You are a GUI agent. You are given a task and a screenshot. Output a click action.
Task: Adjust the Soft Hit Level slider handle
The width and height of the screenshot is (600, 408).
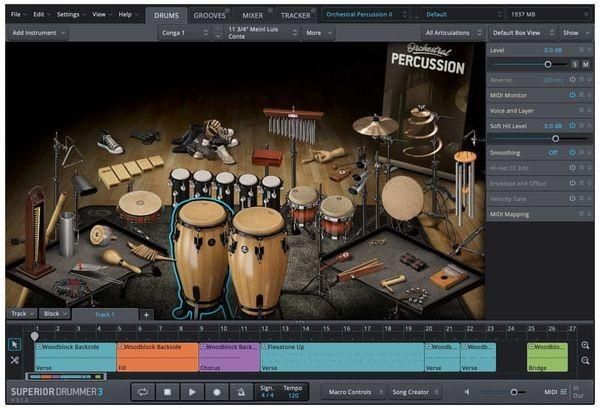tap(555, 139)
